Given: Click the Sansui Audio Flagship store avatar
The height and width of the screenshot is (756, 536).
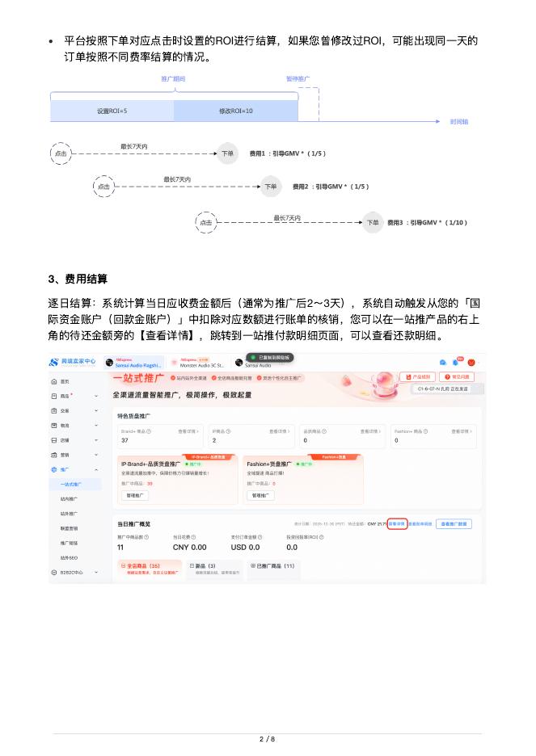Looking at the screenshot, I should point(109,363).
